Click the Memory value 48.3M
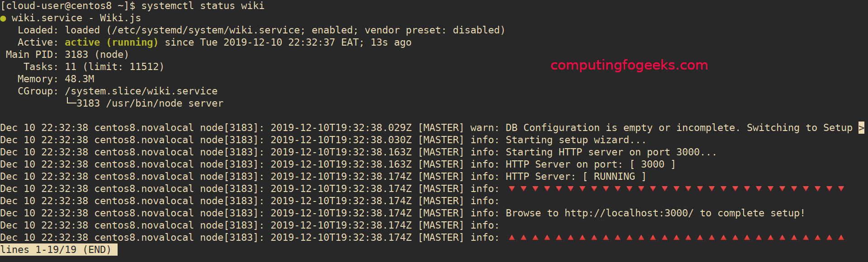Image resolution: width=868 pixels, height=262 pixels. click(80, 79)
